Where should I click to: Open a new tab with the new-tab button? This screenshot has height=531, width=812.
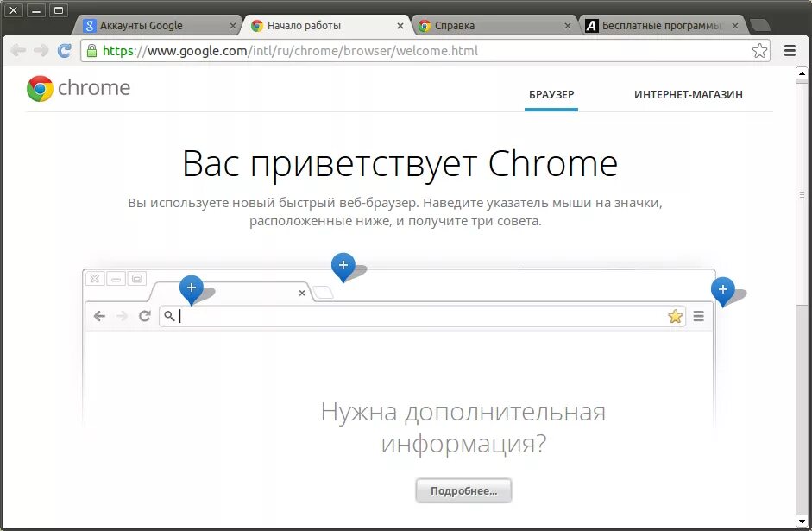[759, 25]
